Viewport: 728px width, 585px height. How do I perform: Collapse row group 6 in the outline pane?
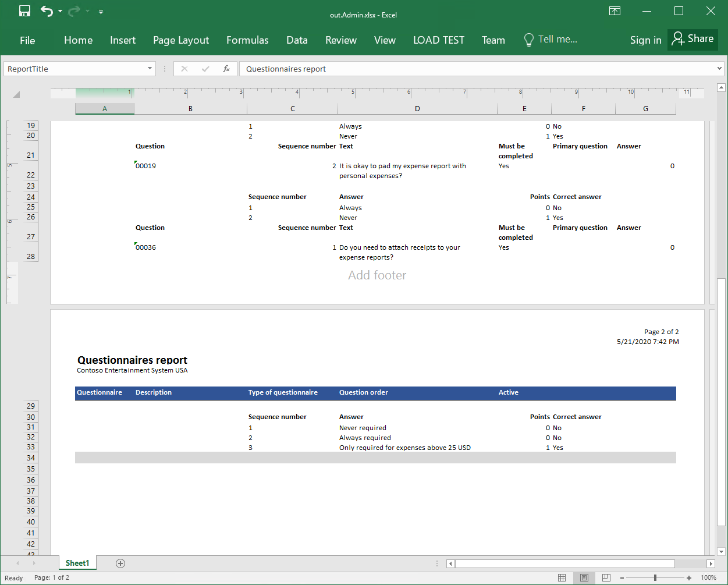click(9, 221)
